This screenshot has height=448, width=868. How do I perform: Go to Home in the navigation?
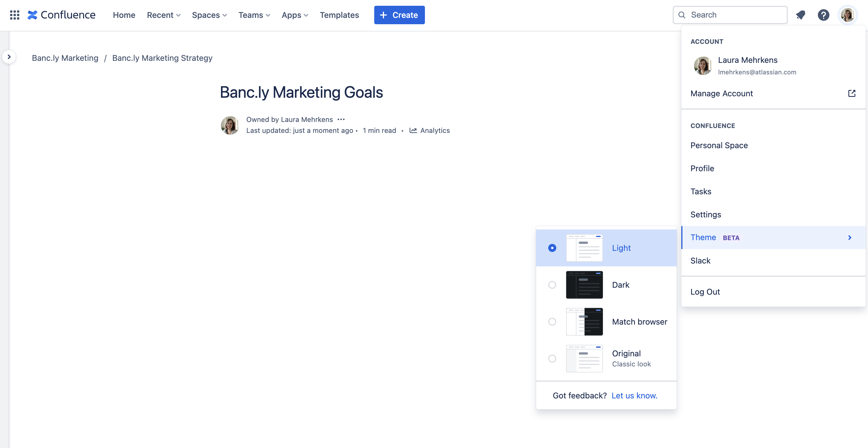click(124, 15)
